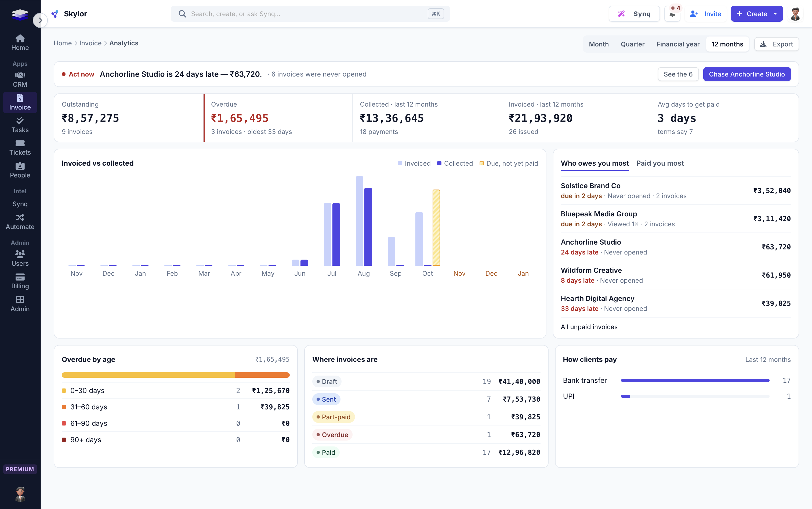This screenshot has height=509, width=812.
Task: Switch range to Quarter
Action: pyautogui.click(x=632, y=44)
